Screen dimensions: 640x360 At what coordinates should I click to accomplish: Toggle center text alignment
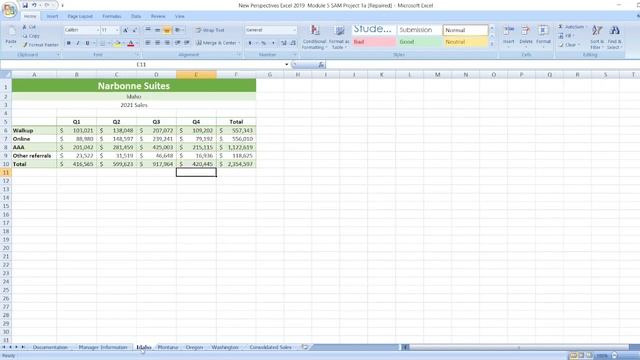(x=157, y=43)
